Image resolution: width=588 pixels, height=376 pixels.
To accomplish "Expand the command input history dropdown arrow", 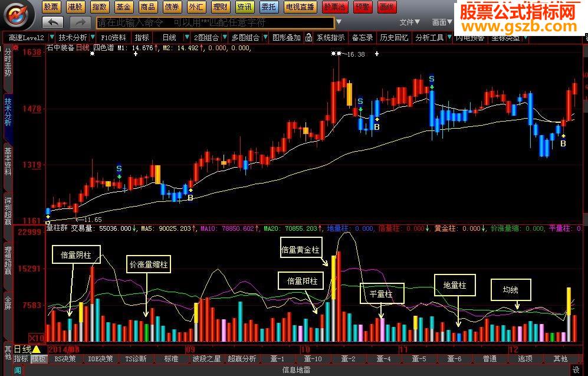I will [x=339, y=22].
